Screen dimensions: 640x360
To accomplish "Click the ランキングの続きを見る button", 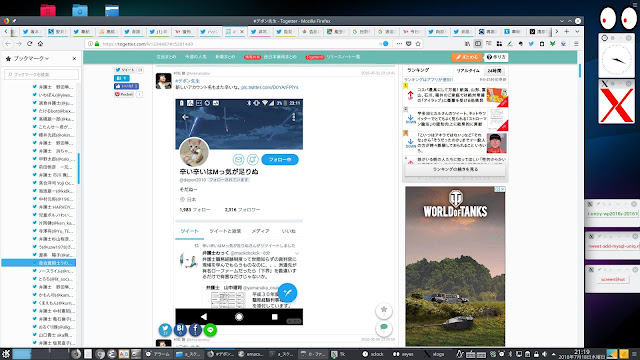I will pos(455,169).
